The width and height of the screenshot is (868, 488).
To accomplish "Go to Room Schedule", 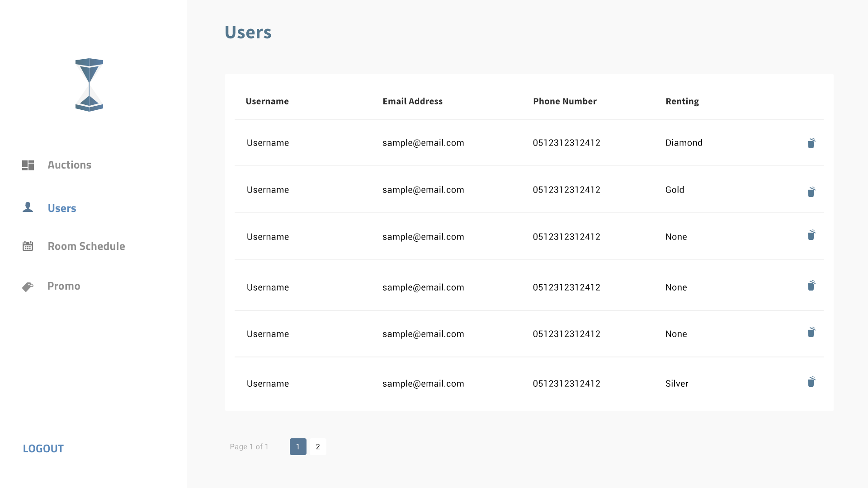I will (86, 246).
